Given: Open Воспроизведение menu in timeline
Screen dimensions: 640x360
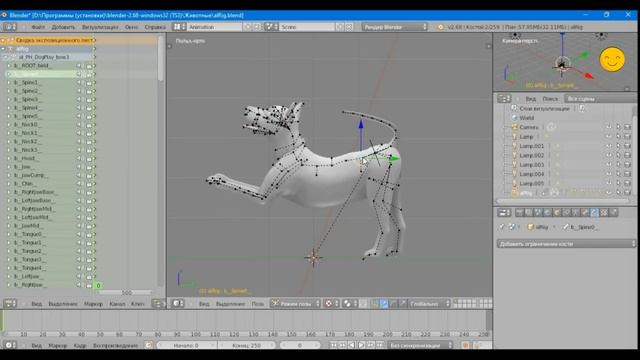Looking at the screenshot, I should click(x=116, y=345).
